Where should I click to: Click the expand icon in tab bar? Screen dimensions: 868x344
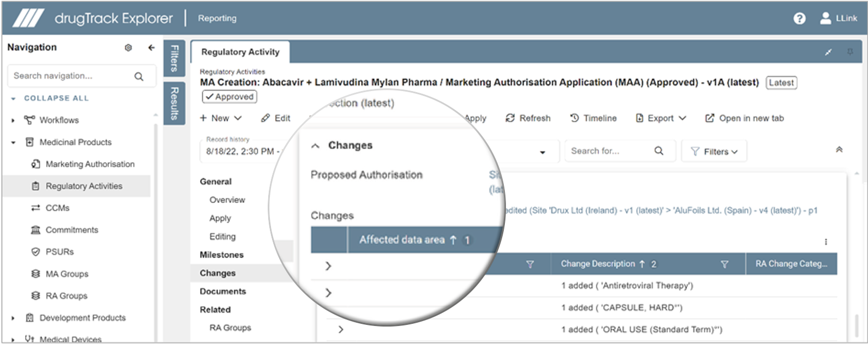click(828, 52)
